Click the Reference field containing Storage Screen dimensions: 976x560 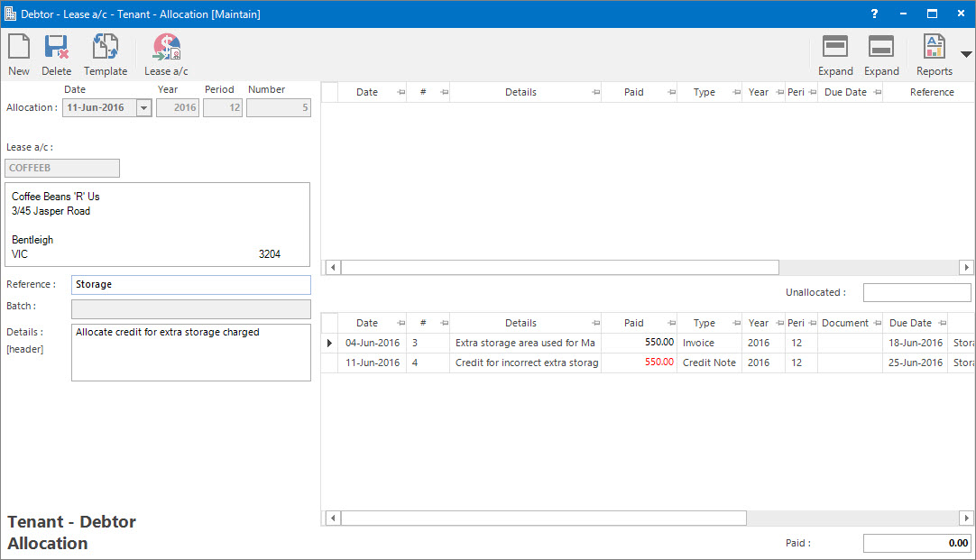click(x=191, y=284)
